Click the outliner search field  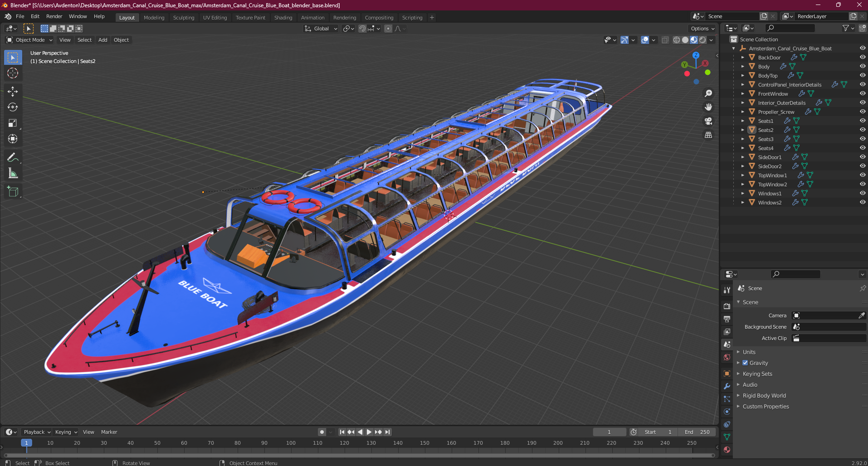[790, 28]
